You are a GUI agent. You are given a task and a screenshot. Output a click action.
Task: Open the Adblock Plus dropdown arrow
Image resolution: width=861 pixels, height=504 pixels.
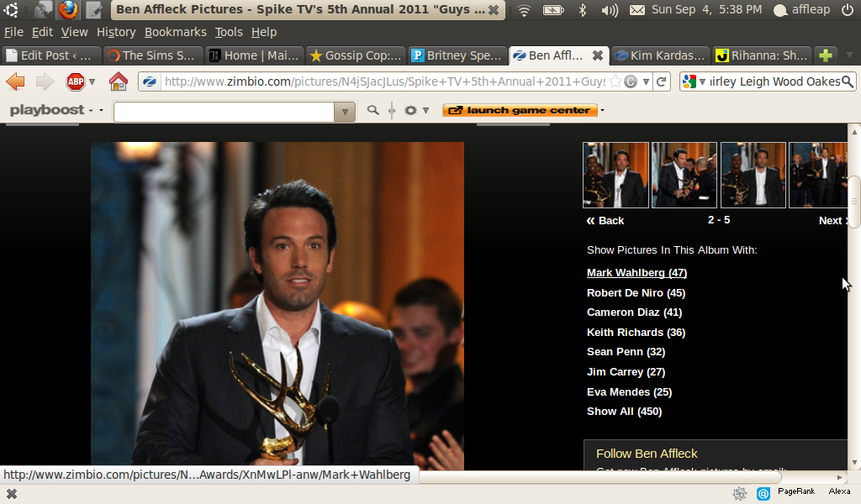92,81
